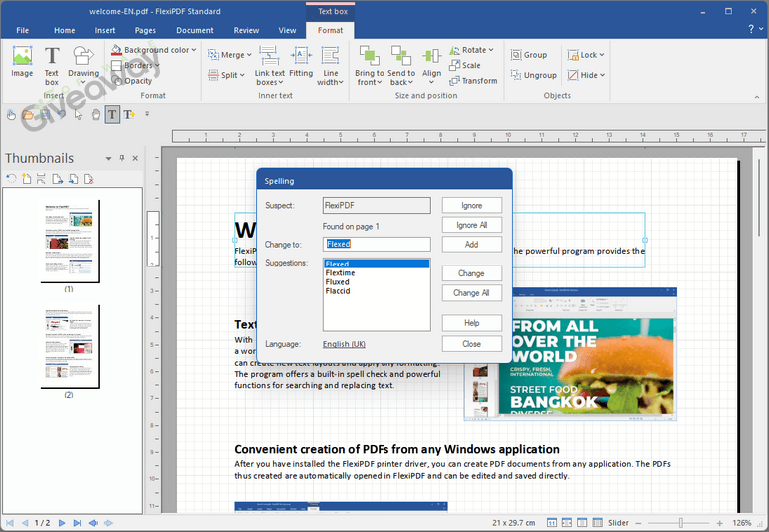Switch to the Review ribbon tab
The height and width of the screenshot is (532, 769).
[246, 31]
